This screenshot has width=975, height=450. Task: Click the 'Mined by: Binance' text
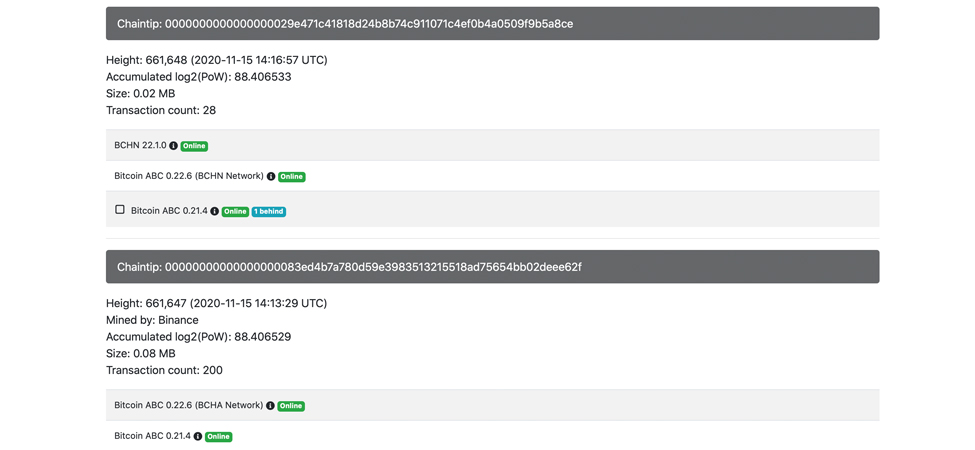pos(152,320)
